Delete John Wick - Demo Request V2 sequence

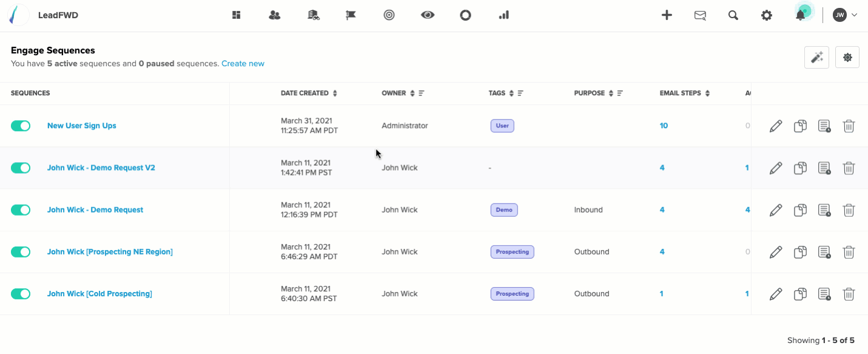pos(849,168)
